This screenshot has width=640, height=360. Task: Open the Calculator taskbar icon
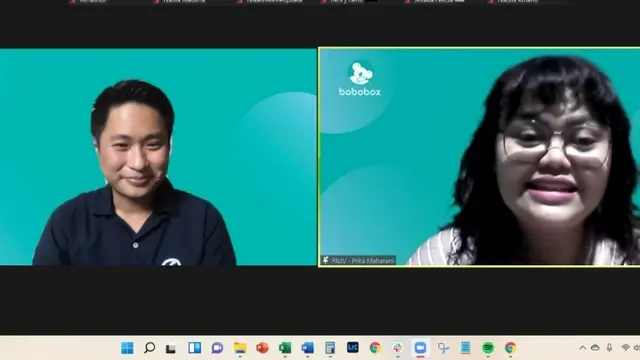[330, 348]
